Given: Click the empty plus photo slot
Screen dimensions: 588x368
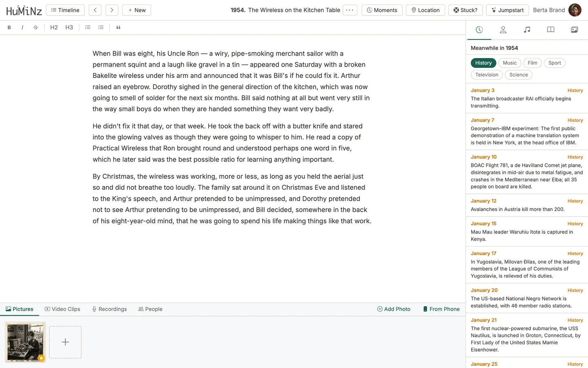Looking at the screenshot, I should [65, 342].
